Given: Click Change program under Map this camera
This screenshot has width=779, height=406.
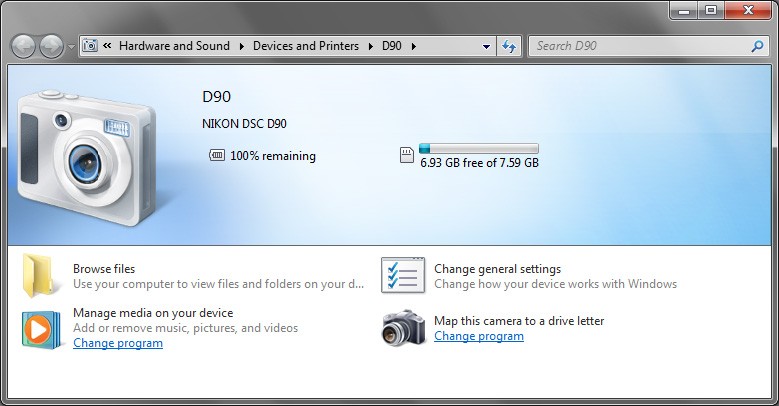Looking at the screenshot, I should tap(479, 336).
